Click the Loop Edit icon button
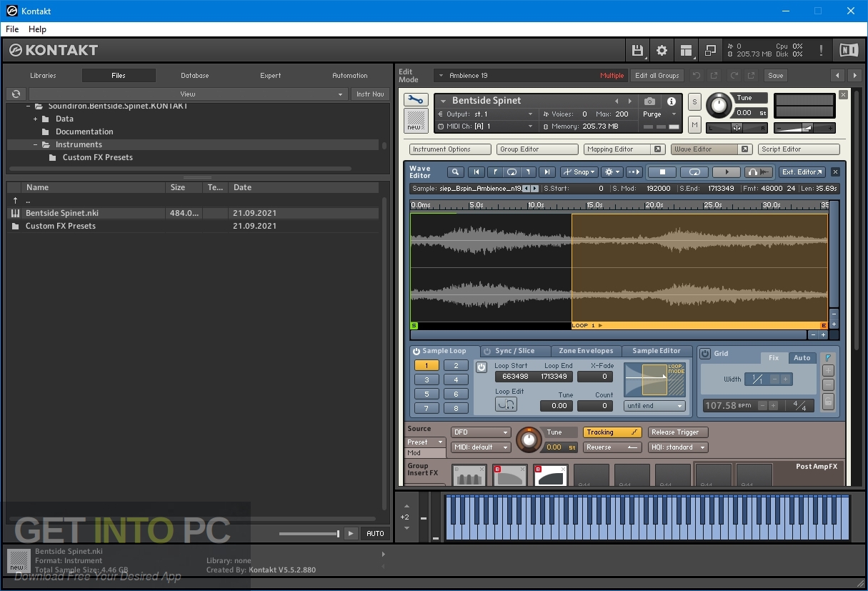This screenshot has width=868, height=591. [x=506, y=404]
